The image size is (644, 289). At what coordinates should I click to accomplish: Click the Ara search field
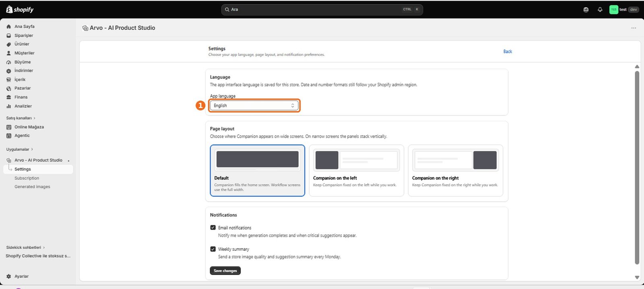point(322,10)
